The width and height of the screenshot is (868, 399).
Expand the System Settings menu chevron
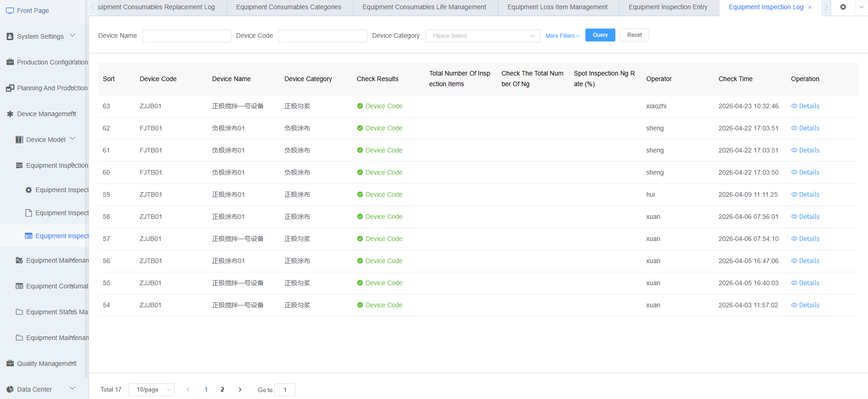click(x=72, y=35)
